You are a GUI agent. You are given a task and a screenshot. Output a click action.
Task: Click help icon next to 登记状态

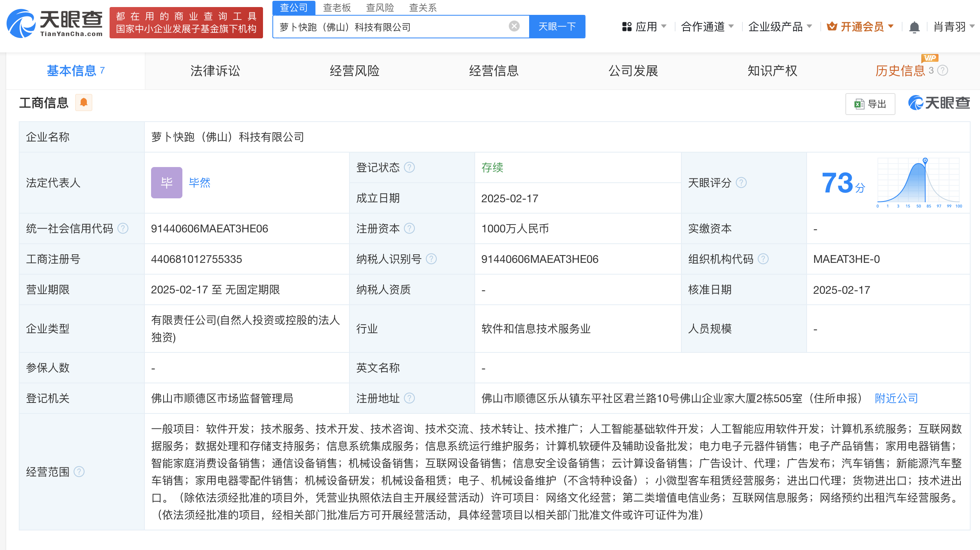(409, 167)
